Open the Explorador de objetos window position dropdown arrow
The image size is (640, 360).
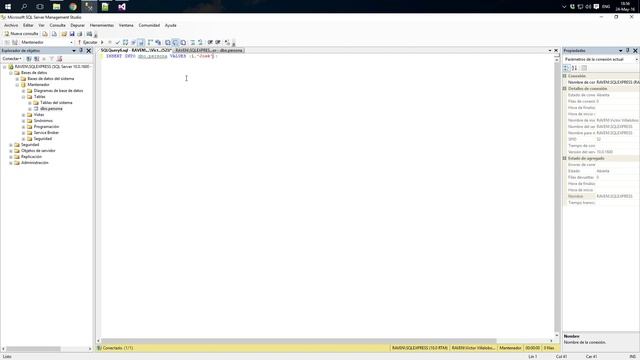[x=74, y=51]
